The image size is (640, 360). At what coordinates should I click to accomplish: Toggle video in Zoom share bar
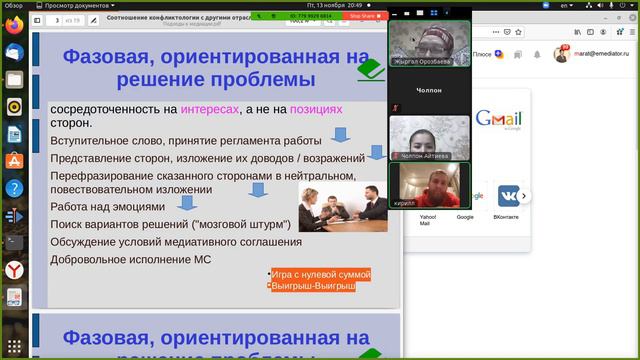tap(274, 16)
